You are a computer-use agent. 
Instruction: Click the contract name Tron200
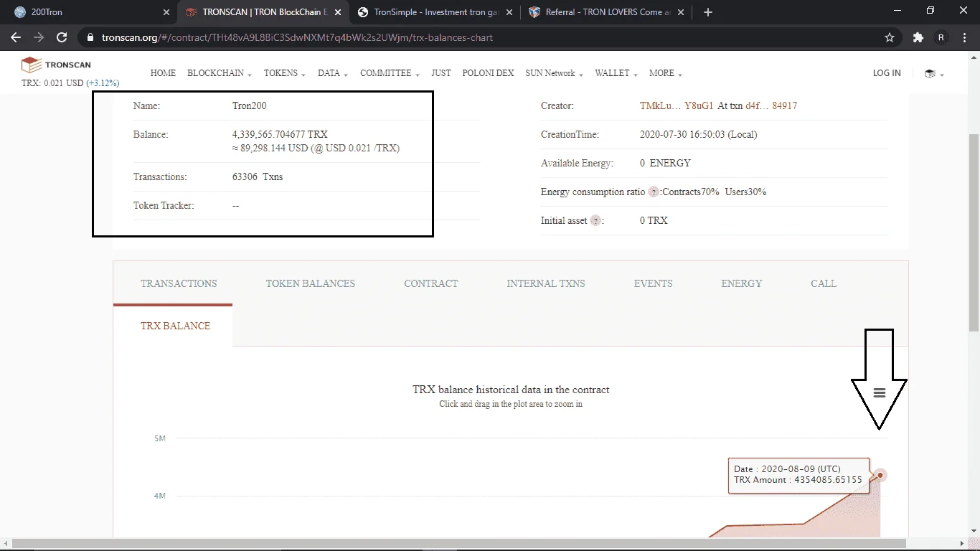[250, 105]
